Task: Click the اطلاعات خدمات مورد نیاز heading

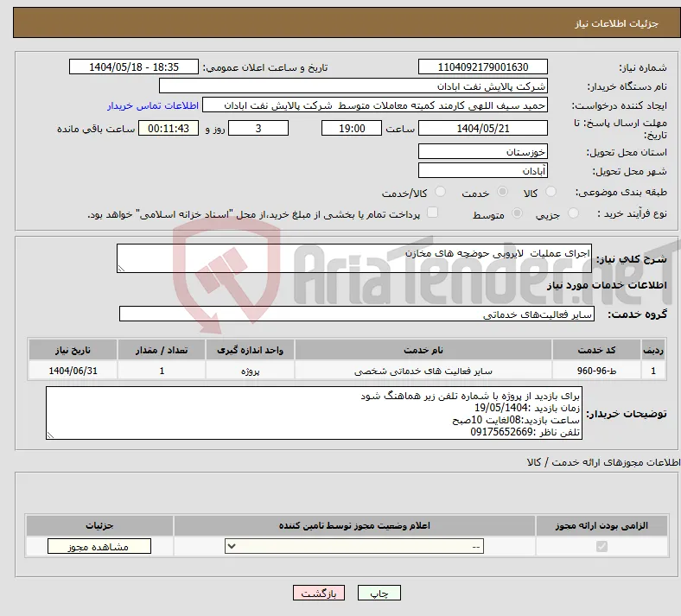Action: pyautogui.click(x=607, y=285)
